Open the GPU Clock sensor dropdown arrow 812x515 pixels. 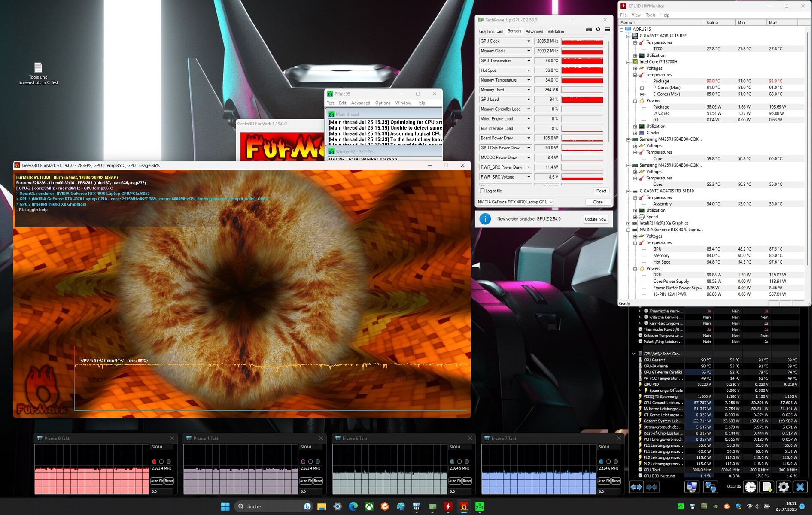coord(529,41)
